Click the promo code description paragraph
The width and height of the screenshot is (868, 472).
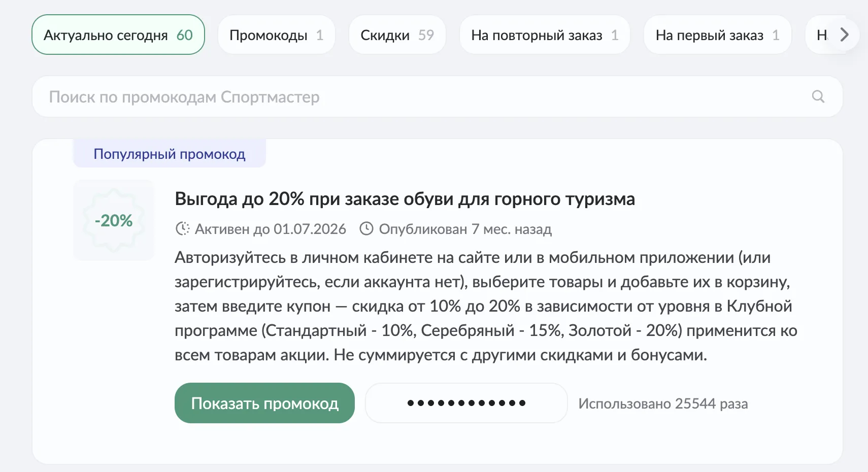point(485,306)
